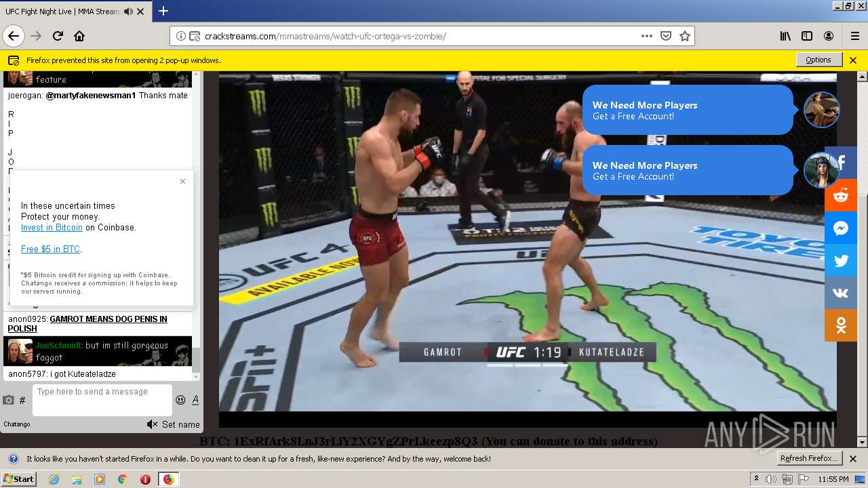Viewport: 868px width, 488px height.
Task: Expand hidden system tray icons
Action: pos(757,479)
